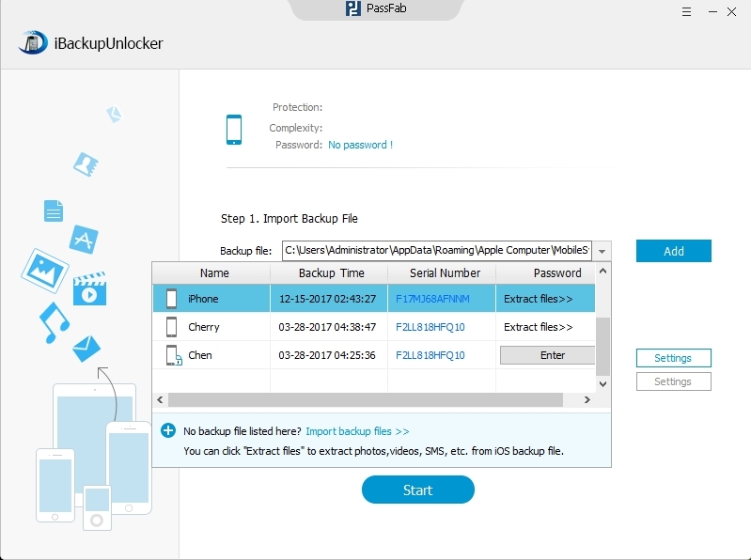Select the Chen backup row name
Screen dimensions: 751x560
[x=199, y=355]
